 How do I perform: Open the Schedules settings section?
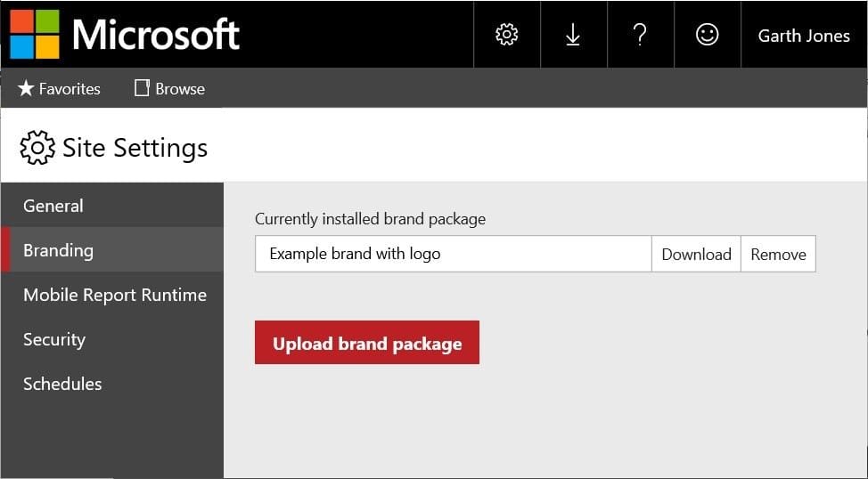(112, 384)
